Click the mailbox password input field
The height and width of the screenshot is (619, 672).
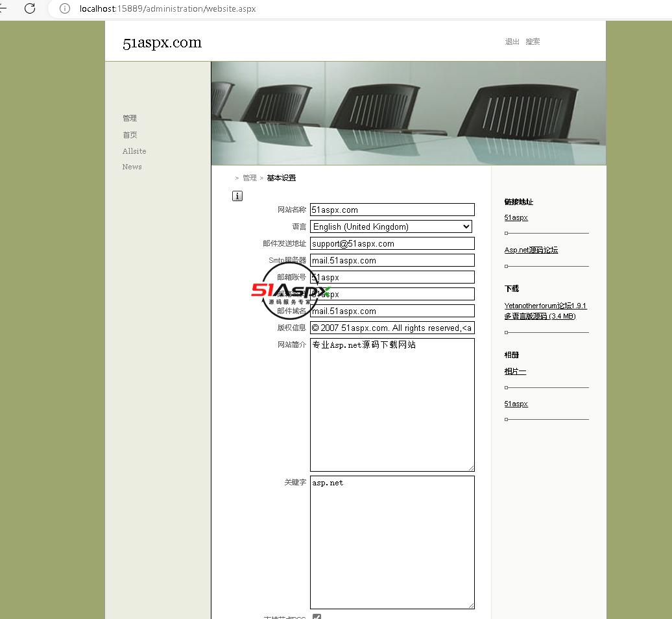(x=392, y=294)
